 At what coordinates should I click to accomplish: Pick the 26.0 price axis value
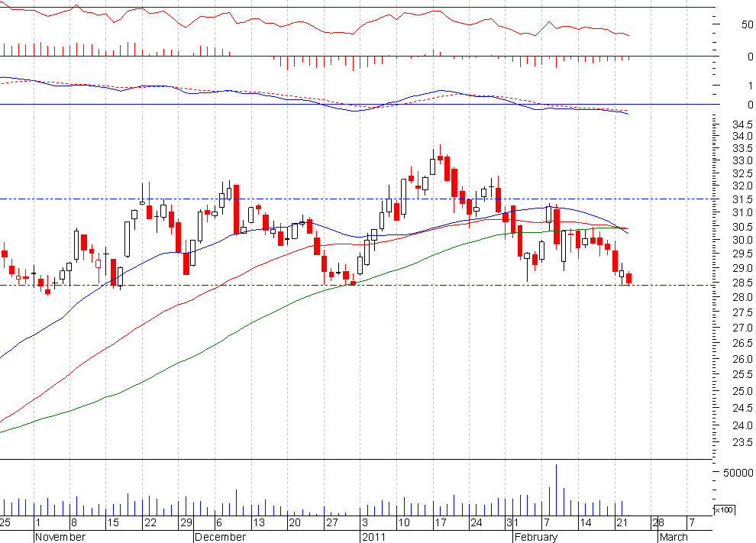point(742,359)
